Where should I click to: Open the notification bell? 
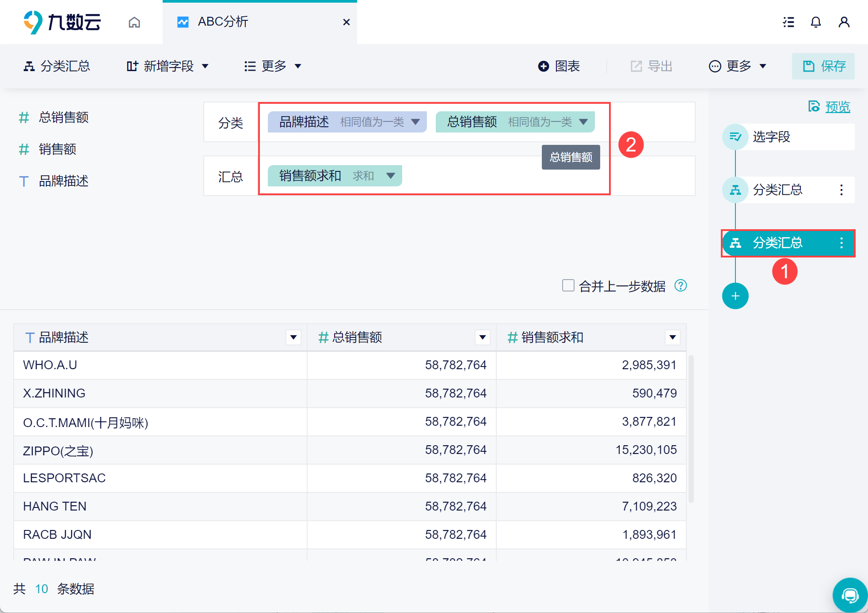click(815, 22)
